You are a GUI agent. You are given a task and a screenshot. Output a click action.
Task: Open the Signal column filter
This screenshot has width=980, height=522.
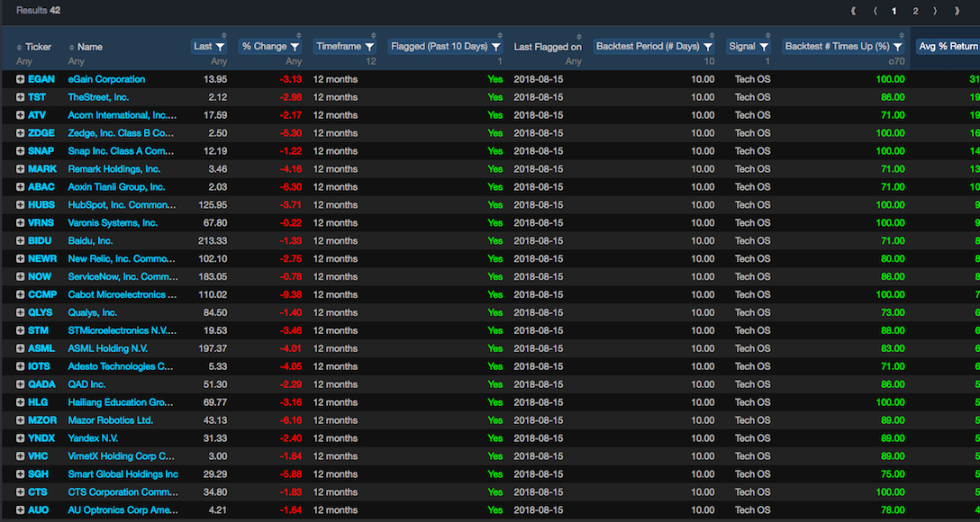click(764, 47)
